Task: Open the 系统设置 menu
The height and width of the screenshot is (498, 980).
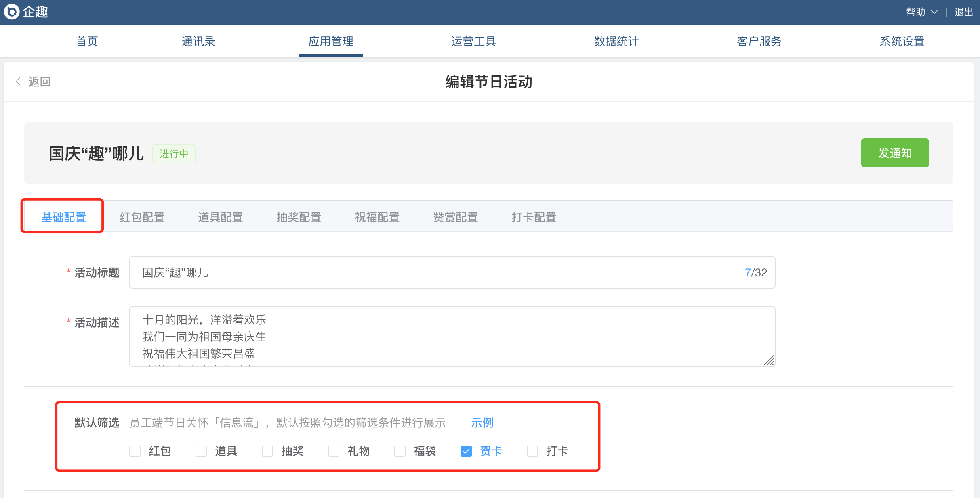Action: pyautogui.click(x=902, y=41)
